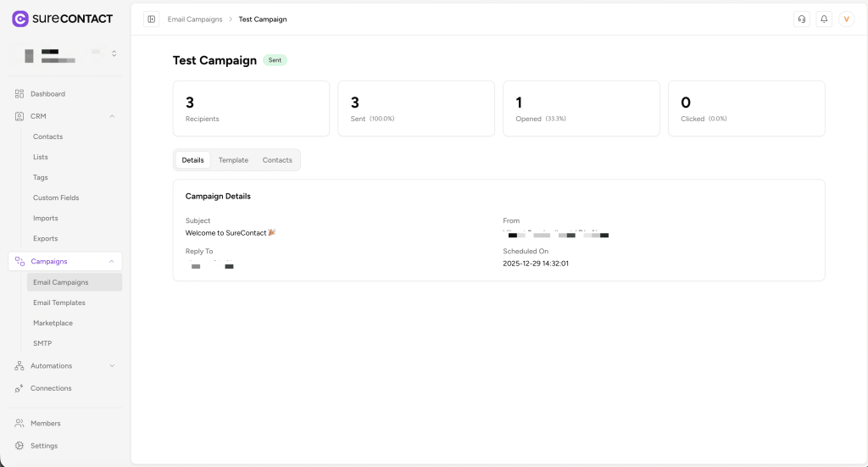Viewport: 868px width, 467px height.
Task: Go to Email Campaigns breadcrumb
Action: [x=195, y=19]
